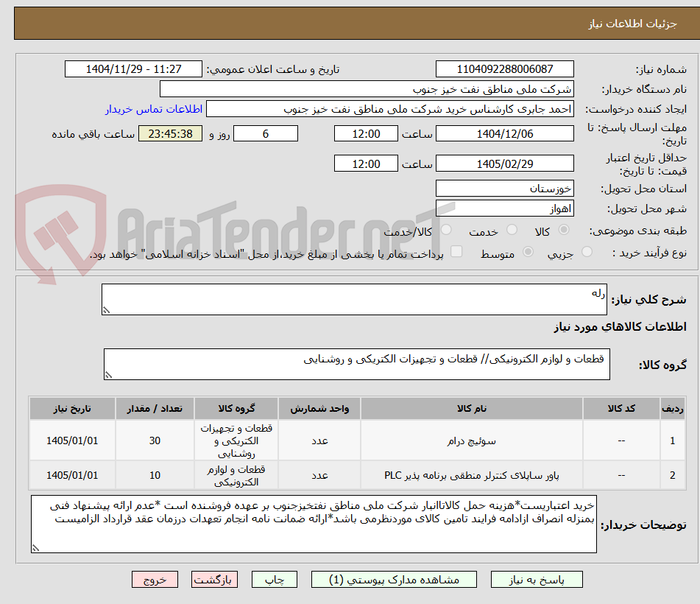This screenshot has width=700, height=604.
Task: Click the گروه کالا column header in table
Action: [236, 408]
